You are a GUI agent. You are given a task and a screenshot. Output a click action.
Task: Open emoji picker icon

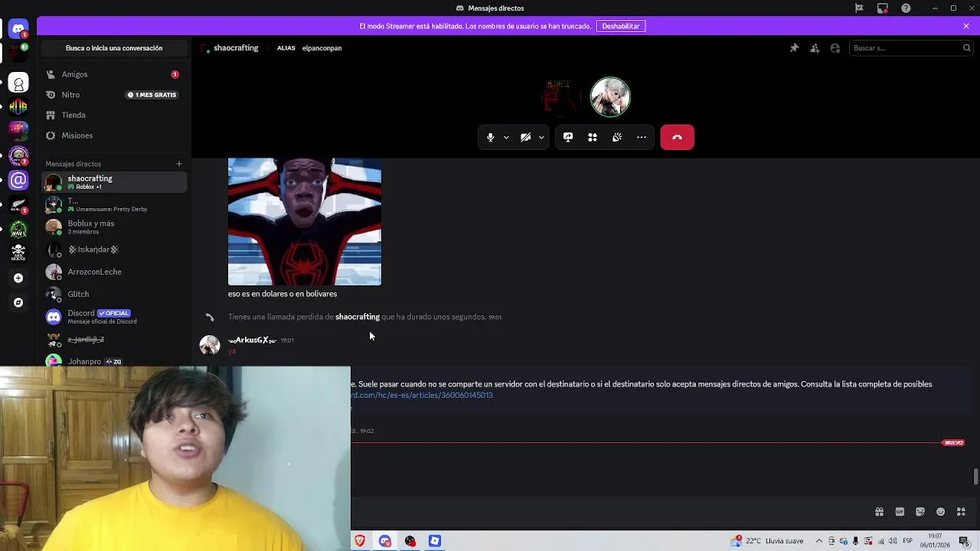(x=941, y=512)
